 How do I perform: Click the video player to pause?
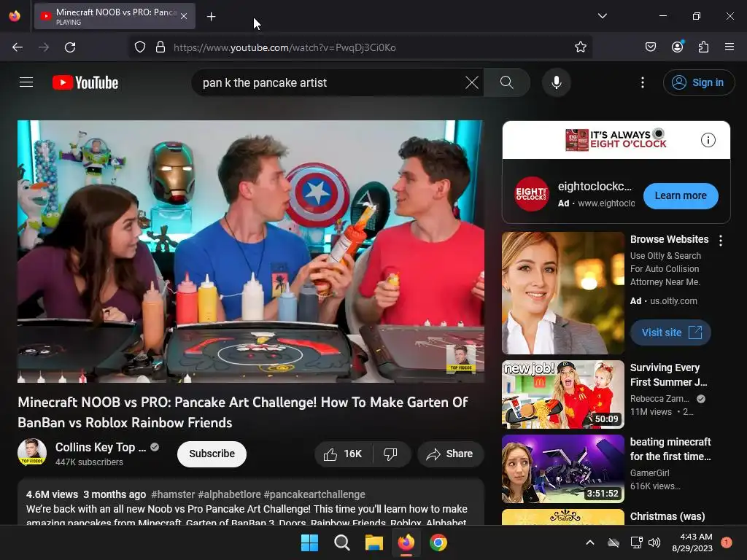pyautogui.click(x=251, y=251)
